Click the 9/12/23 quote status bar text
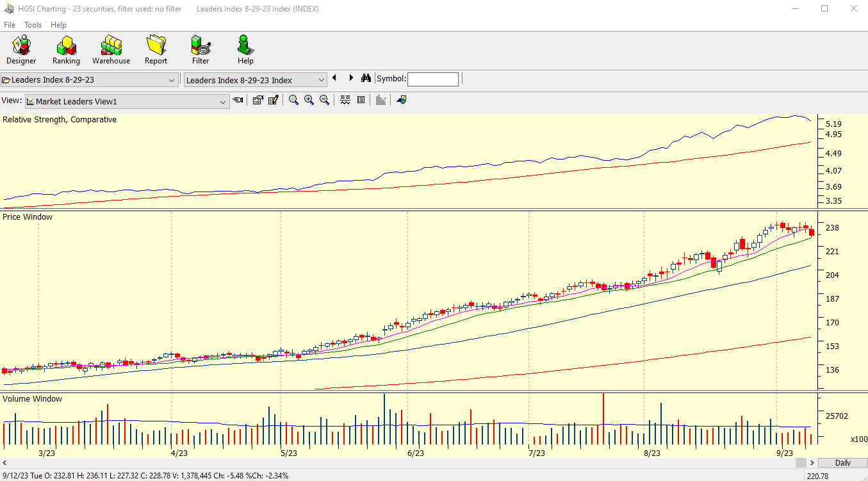This screenshot has height=481, width=868. coord(145,476)
